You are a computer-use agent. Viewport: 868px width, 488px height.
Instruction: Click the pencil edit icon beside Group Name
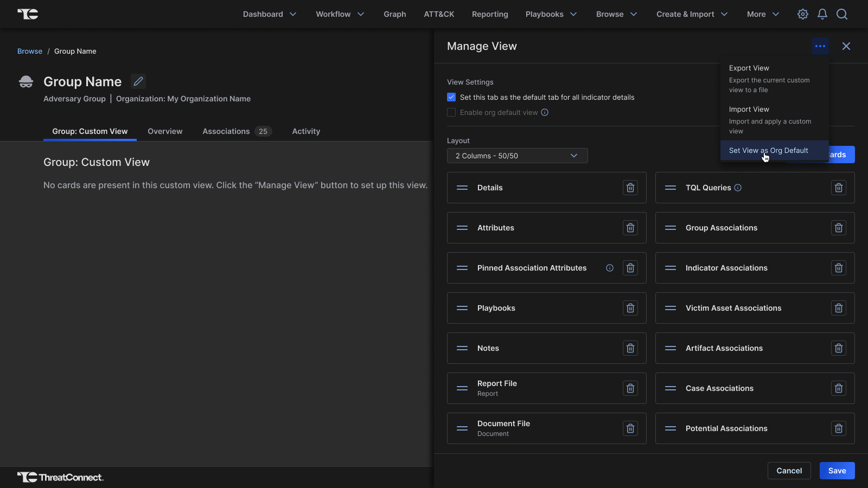(138, 81)
